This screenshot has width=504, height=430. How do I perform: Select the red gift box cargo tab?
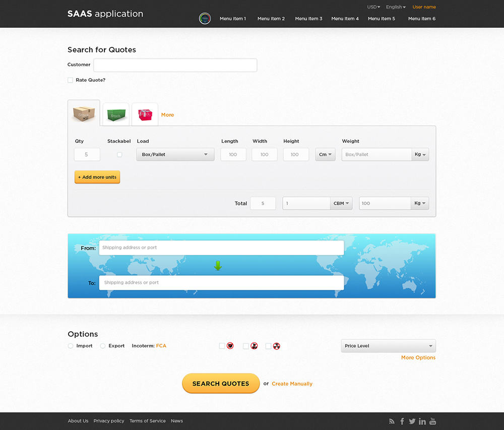(x=145, y=115)
